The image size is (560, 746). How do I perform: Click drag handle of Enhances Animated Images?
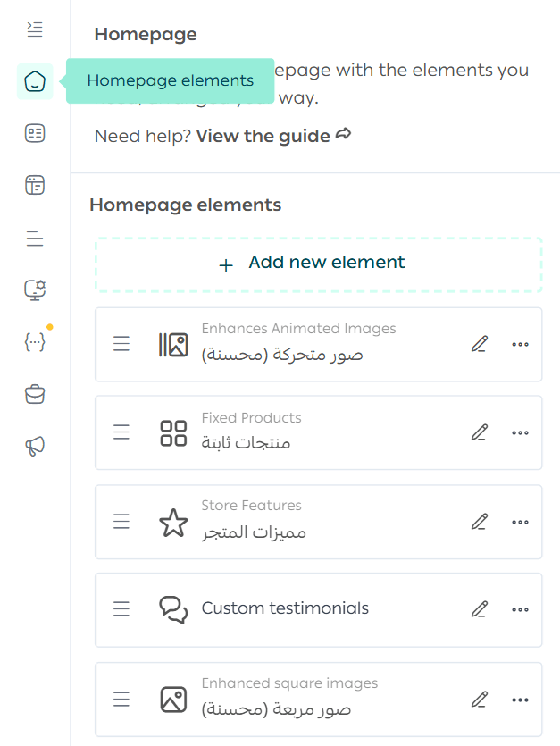[x=121, y=345]
